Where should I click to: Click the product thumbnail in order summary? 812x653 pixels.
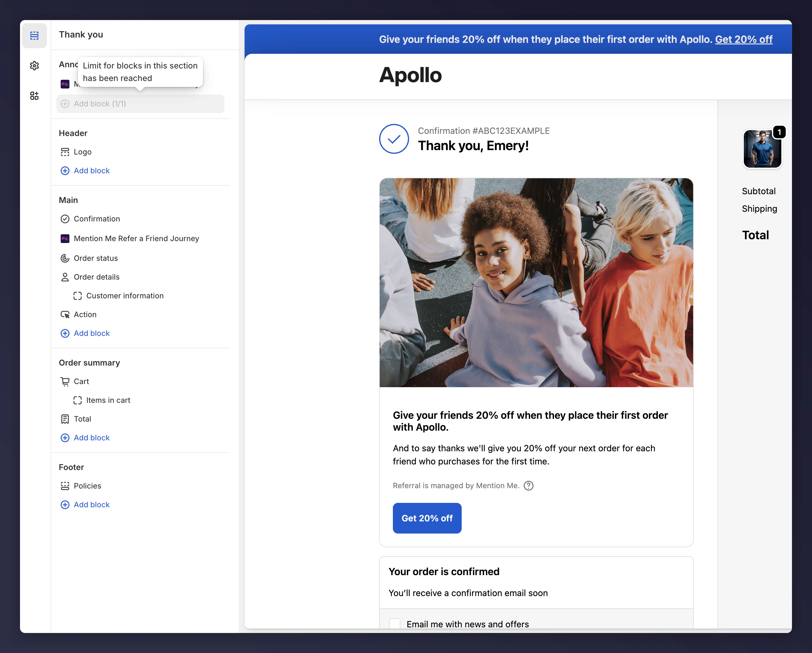click(x=762, y=149)
